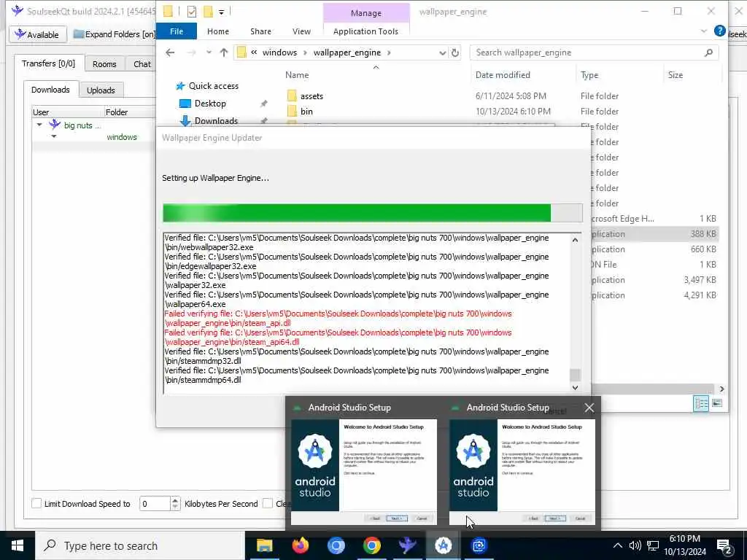
Task: Switch to Soulseek Rooms tab
Action: (x=104, y=64)
